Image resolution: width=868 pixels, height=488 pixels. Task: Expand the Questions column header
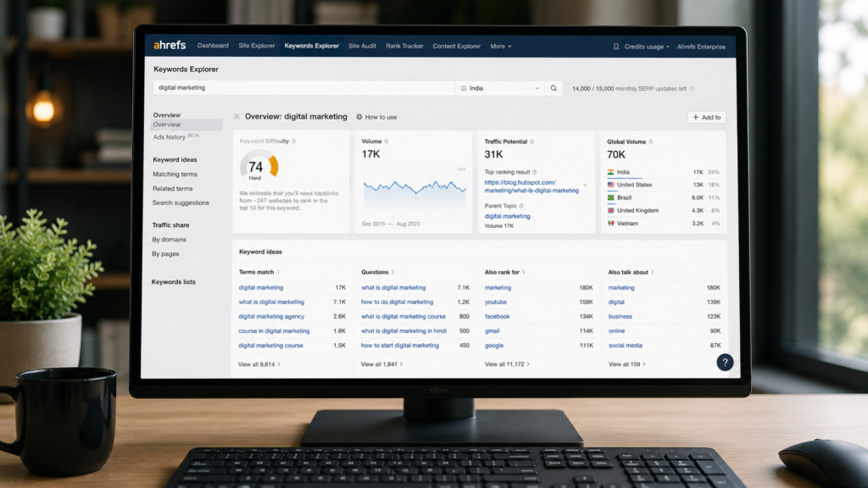pyautogui.click(x=377, y=272)
